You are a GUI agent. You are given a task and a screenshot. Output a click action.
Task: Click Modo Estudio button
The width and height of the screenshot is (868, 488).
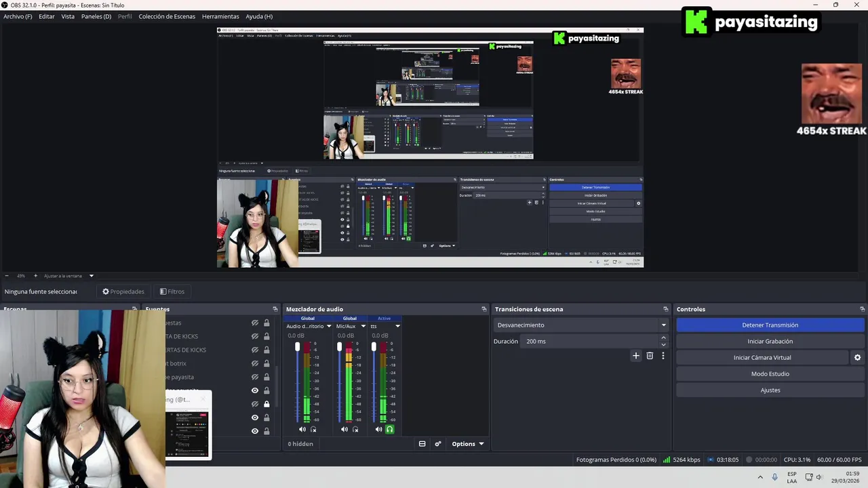pyautogui.click(x=770, y=374)
